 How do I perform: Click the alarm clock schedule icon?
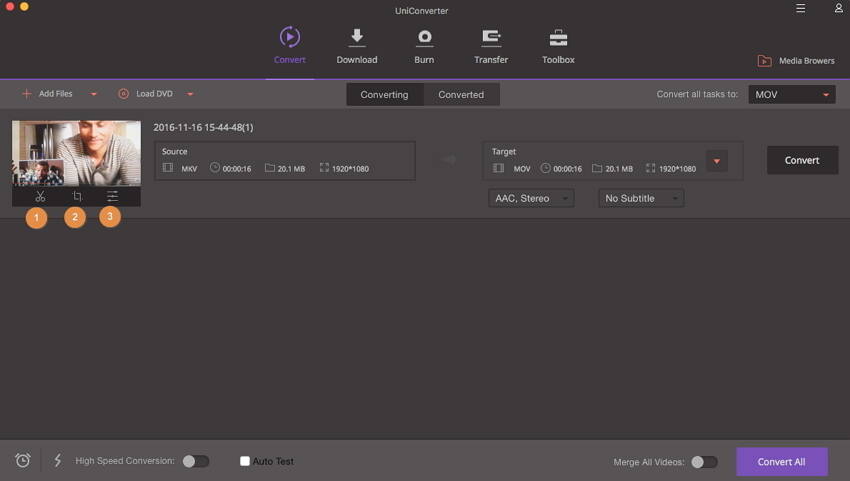[23, 460]
